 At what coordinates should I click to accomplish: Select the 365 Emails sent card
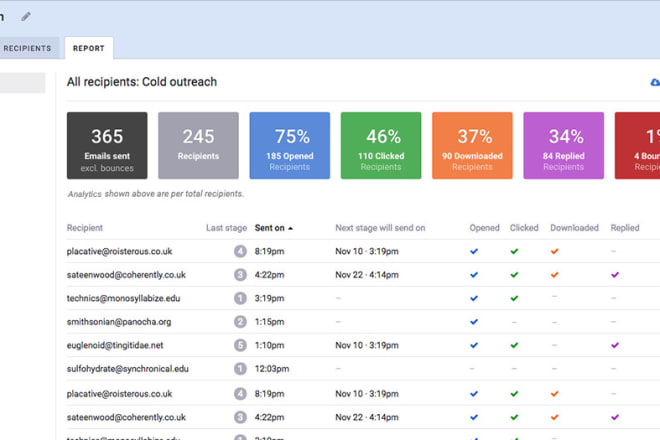coord(107,145)
